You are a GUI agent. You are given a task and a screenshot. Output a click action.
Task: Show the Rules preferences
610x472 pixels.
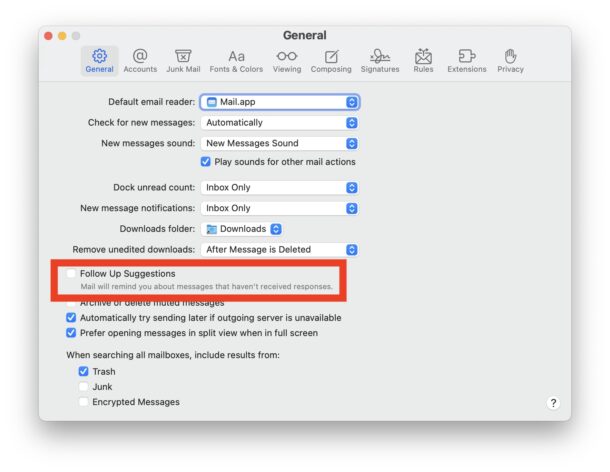[x=423, y=60]
